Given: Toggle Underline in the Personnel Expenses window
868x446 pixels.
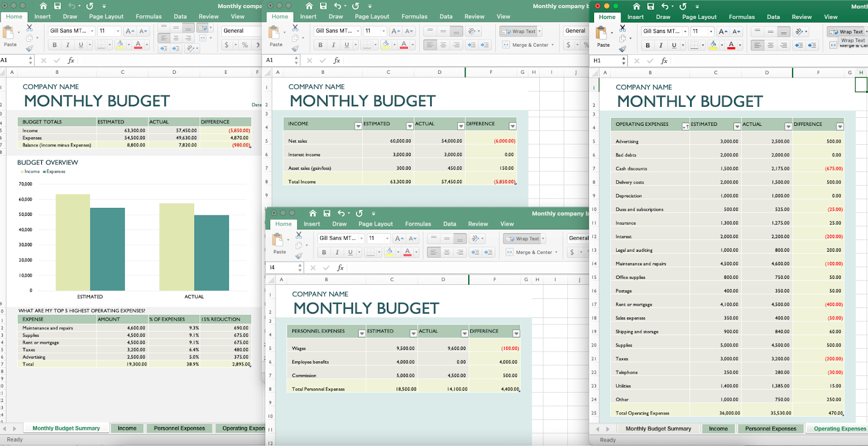Looking at the screenshot, I should click(x=350, y=252).
